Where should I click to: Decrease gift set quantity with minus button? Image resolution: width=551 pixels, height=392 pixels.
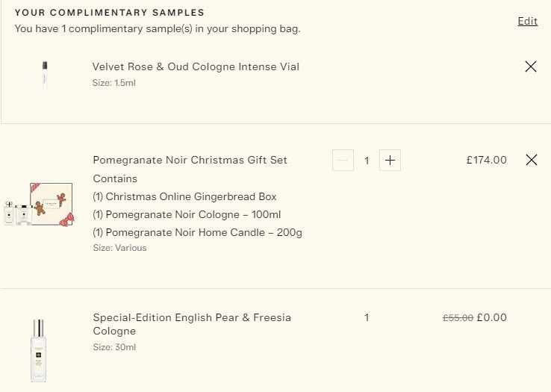pos(343,161)
